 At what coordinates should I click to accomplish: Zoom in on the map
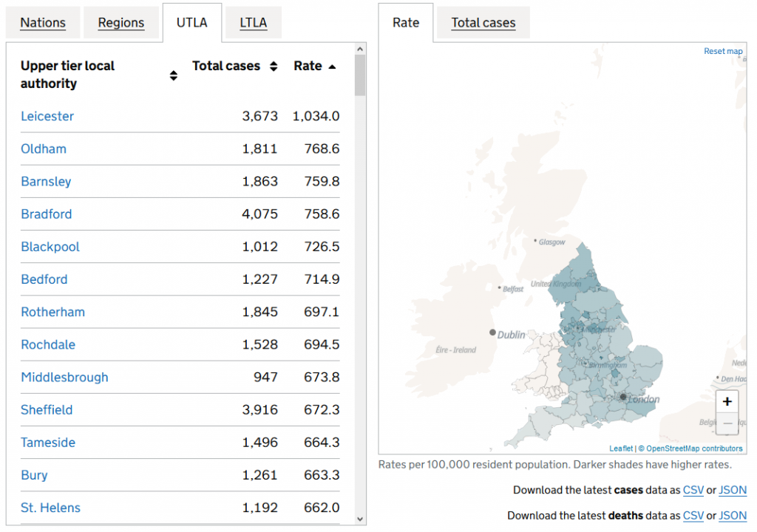(727, 401)
